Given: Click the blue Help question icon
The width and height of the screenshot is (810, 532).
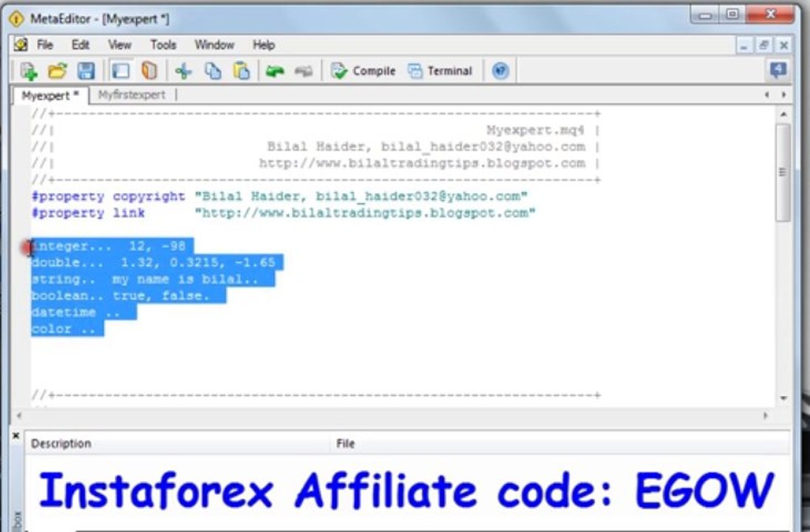Looking at the screenshot, I should tap(500, 71).
